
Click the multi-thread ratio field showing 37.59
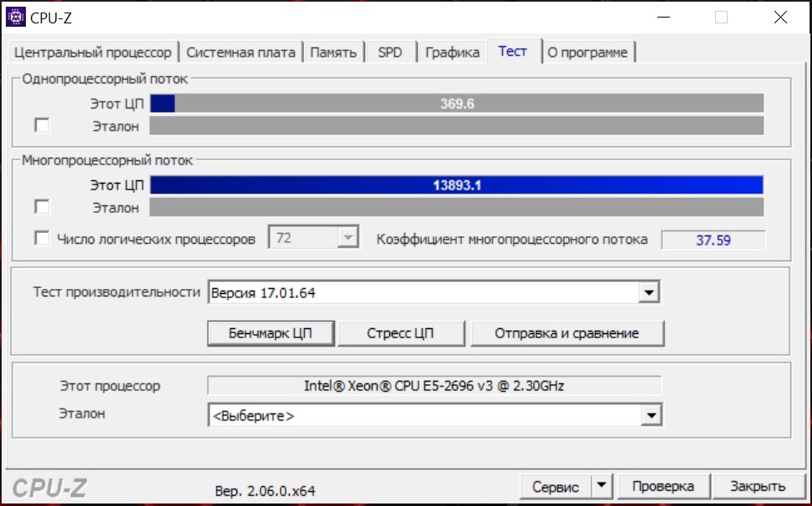713,240
